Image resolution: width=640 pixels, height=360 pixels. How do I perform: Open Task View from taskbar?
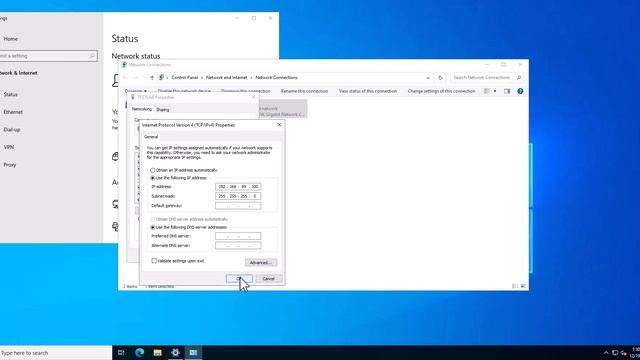coord(121,353)
